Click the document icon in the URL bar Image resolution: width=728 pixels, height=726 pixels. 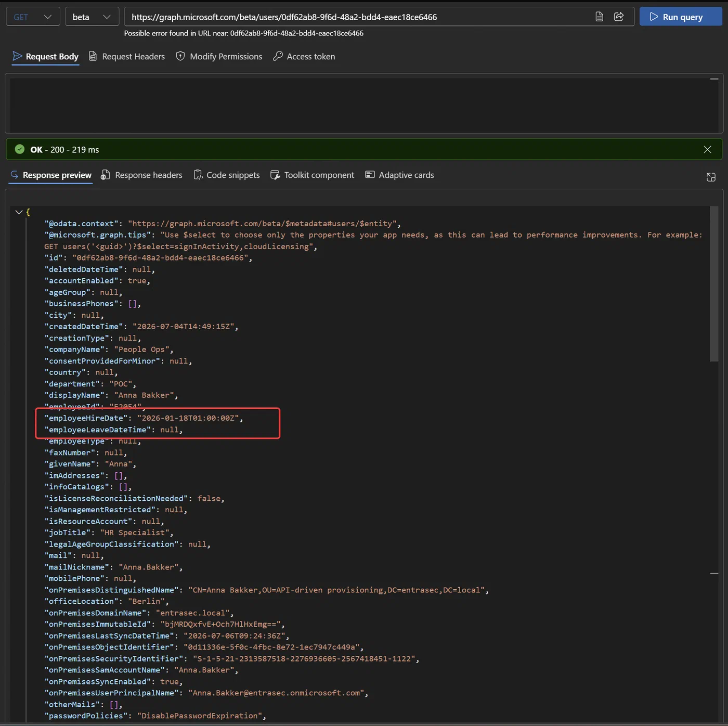point(599,17)
